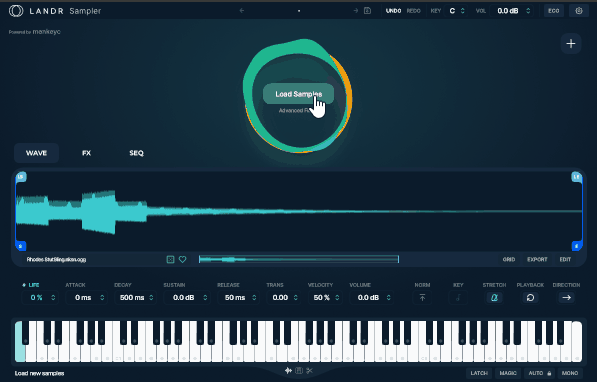Click the PLAYBACK loop icon

coord(530,297)
